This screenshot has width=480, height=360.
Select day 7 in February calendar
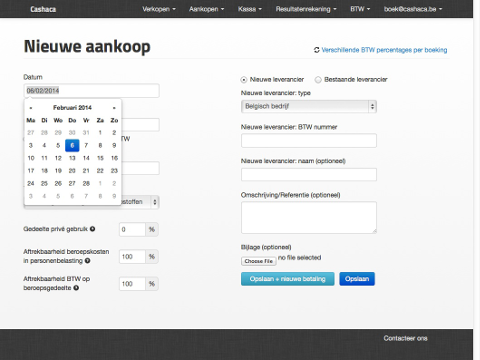86,145
